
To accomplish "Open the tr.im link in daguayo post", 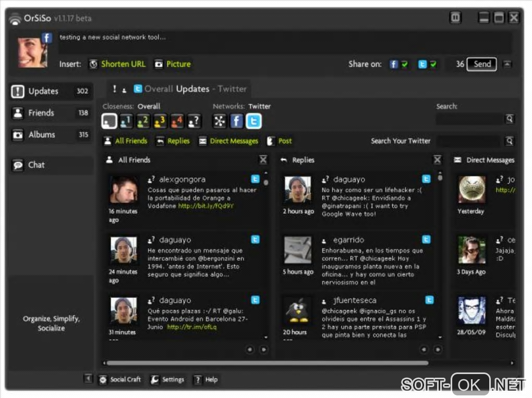I will click(192, 327).
